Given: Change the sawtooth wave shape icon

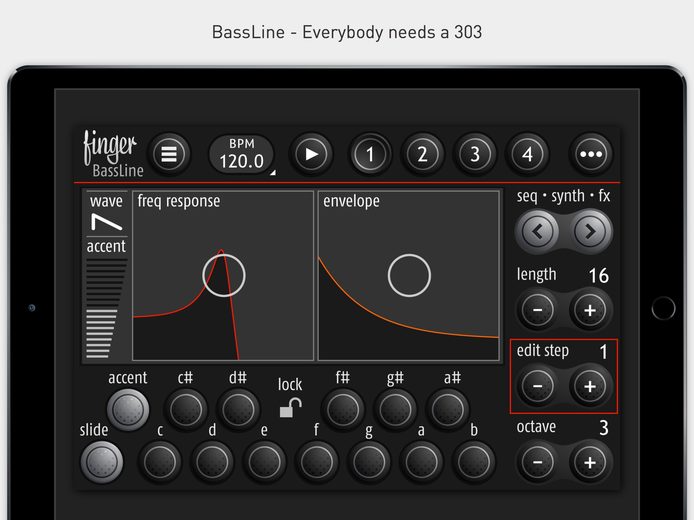Looking at the screenshot, I should point(106,222).
